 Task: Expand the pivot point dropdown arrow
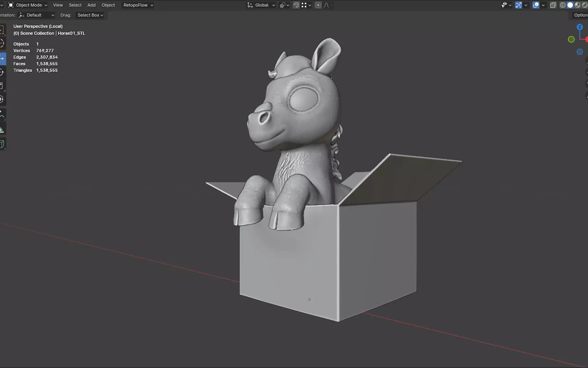coord(288,5)
